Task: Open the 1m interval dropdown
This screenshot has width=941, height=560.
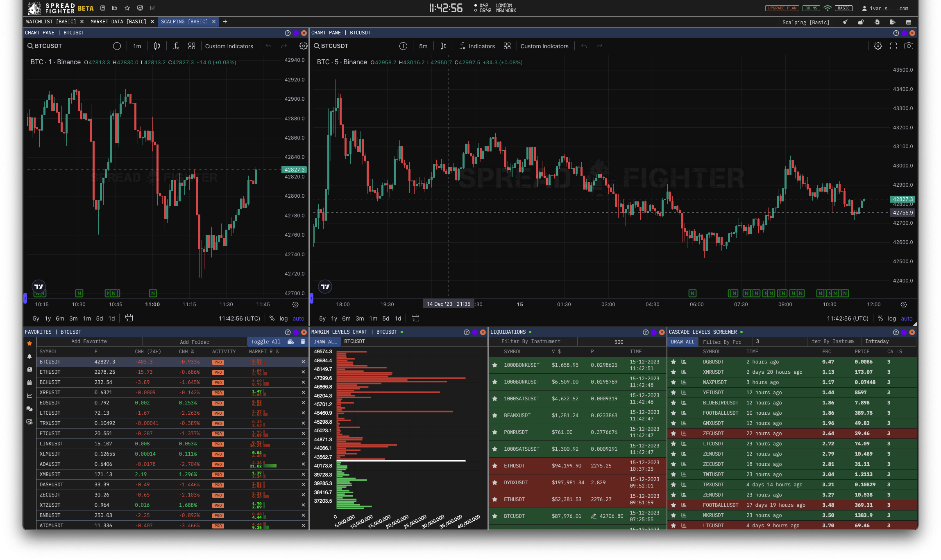Action: [137, 46]
